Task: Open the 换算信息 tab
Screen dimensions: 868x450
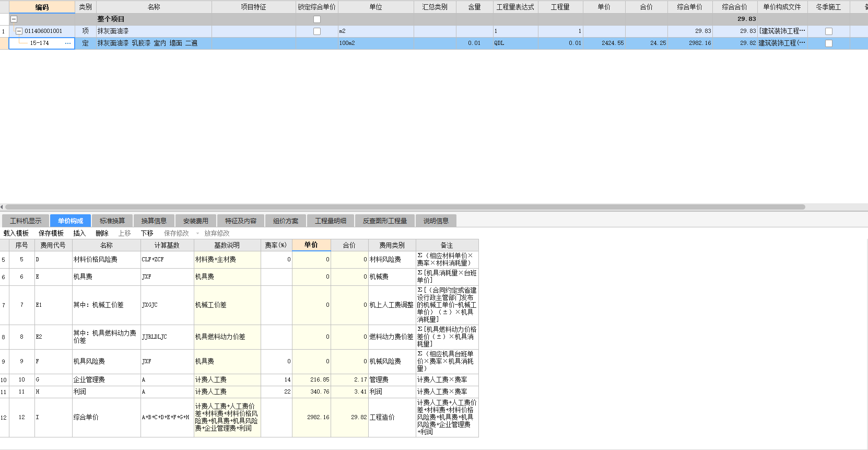Action: (154, 221)
